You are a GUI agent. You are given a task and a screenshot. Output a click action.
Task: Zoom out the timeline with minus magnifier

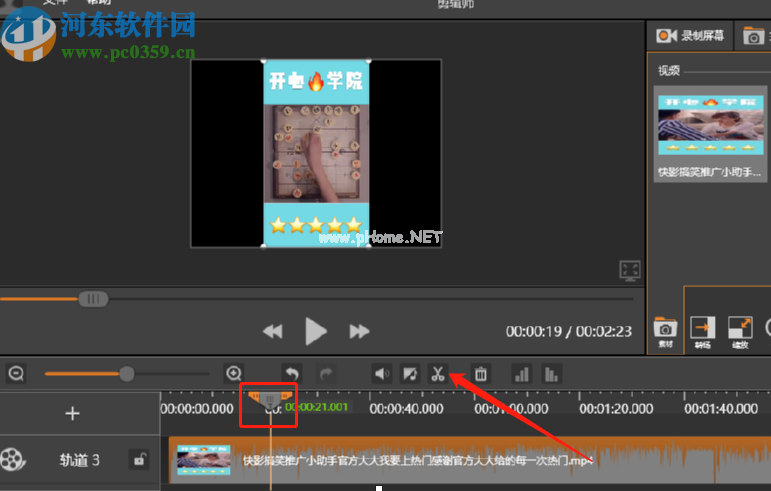click(16, 374)
